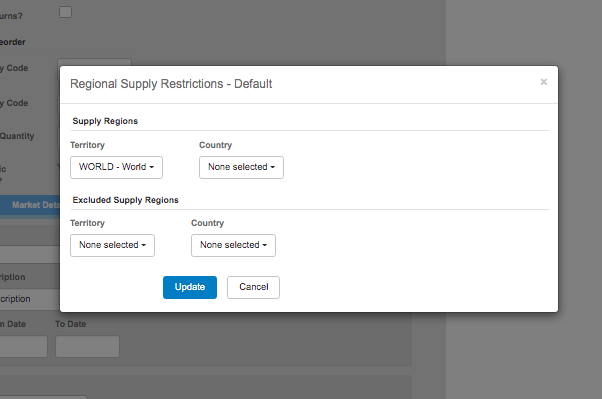Click the Country label under Supply Regions
The image size is (602, 399).
pyautogui.click(x=215, y=145)
